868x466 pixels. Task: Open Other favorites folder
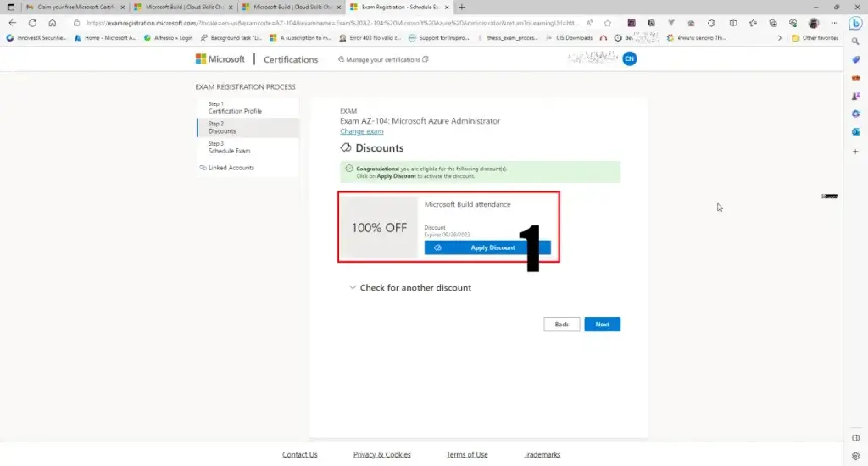[815, 38]
